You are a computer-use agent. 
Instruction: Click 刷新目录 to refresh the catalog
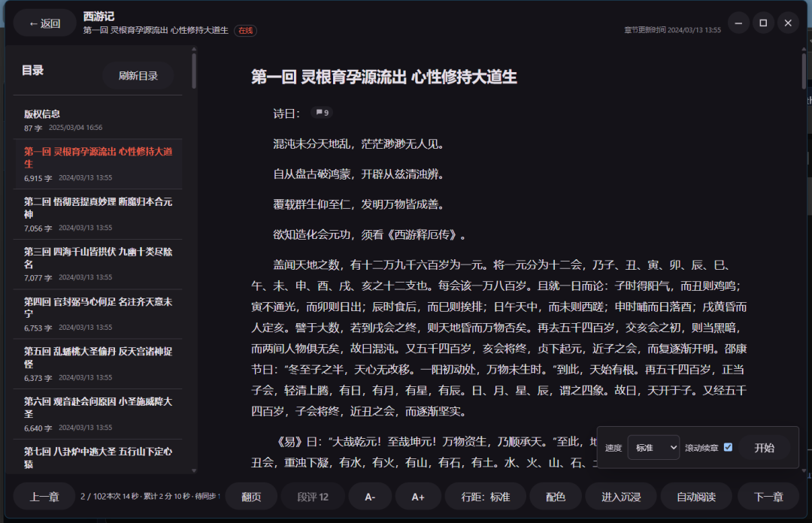click(138, 76)
